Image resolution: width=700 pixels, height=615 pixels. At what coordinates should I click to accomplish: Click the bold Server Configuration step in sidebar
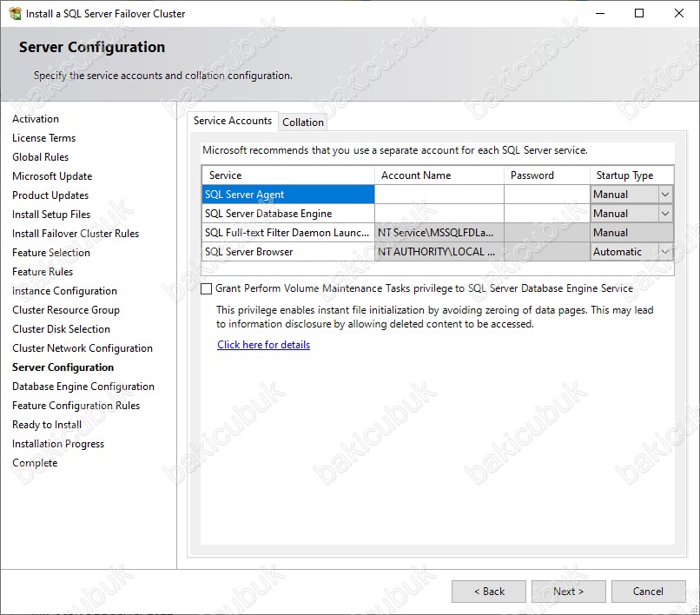click(x=63, y=367)
